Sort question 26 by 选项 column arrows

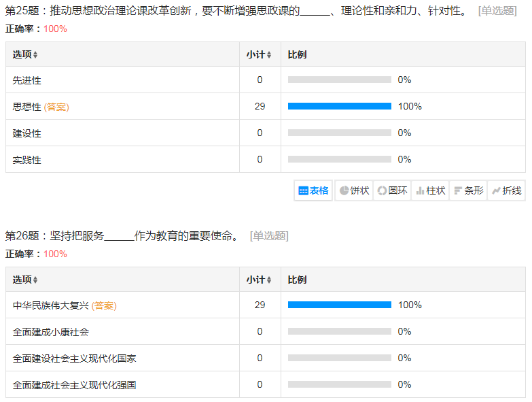35,280
